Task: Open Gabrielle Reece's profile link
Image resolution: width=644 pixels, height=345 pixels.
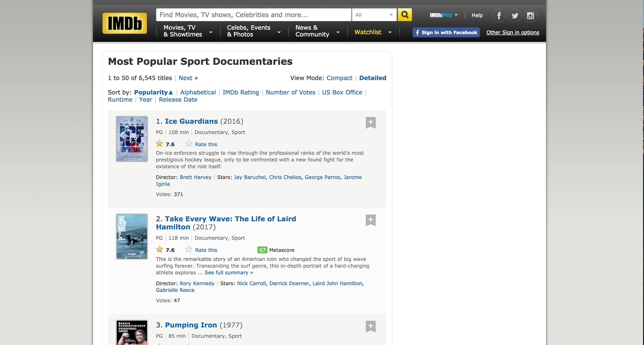Action: pyautogui.click(x=175, y=290)
